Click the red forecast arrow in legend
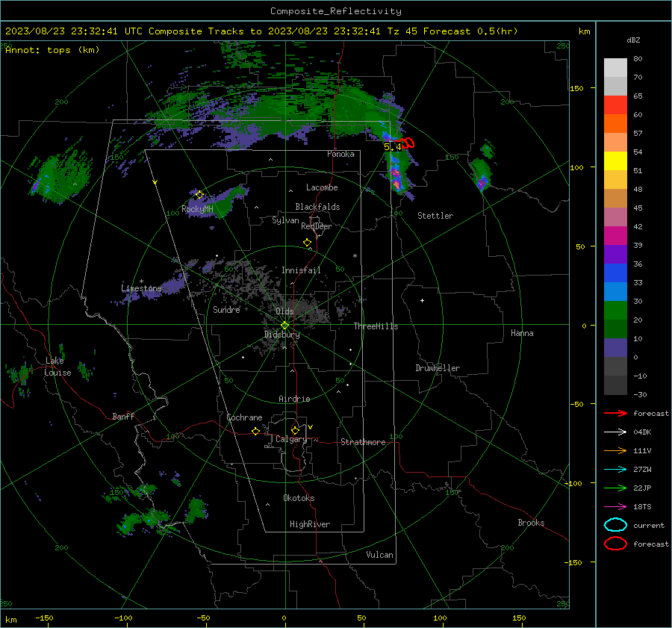672x628 pixels. pyautogui.click(x=615, y=413)
